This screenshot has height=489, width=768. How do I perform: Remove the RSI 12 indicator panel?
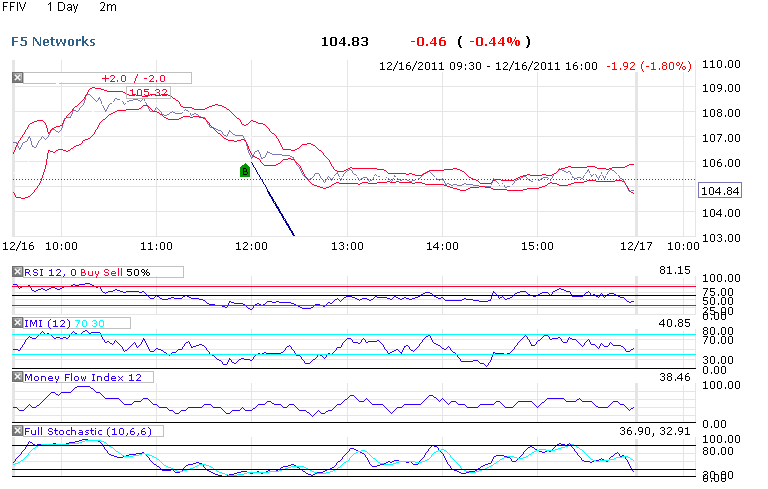pos(18,271)
